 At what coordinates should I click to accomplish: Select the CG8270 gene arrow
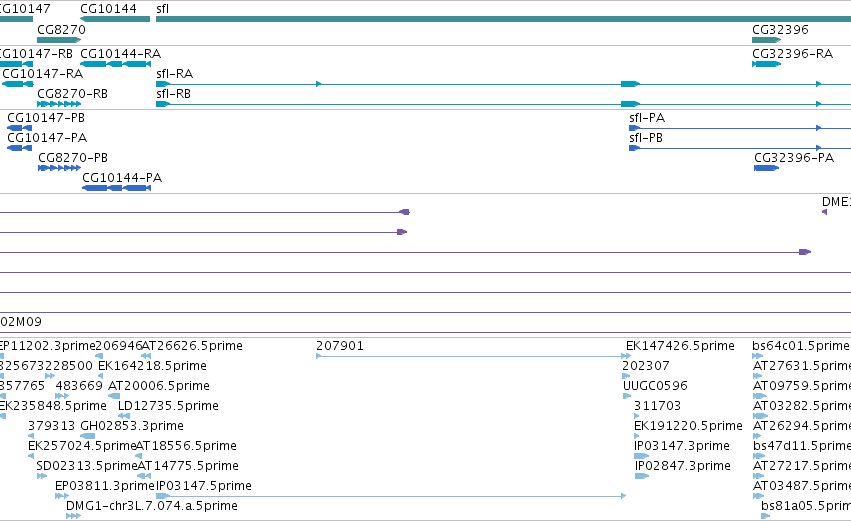[x=59, y=40]
